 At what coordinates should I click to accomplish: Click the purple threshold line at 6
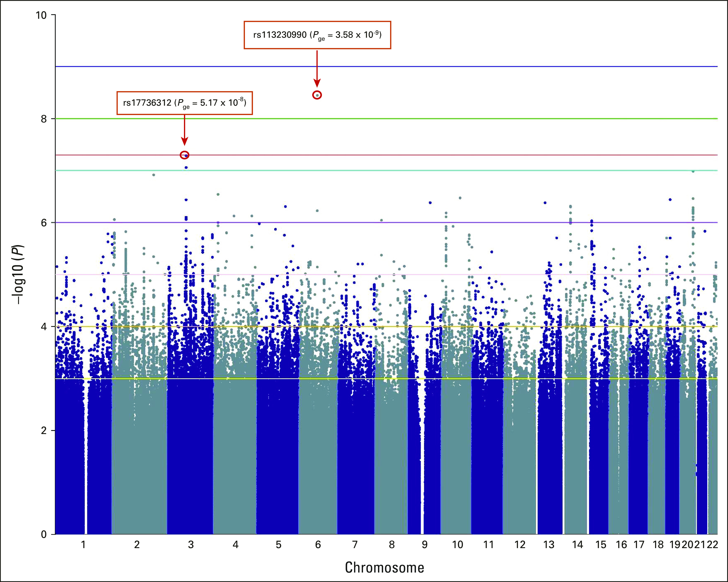386,223
